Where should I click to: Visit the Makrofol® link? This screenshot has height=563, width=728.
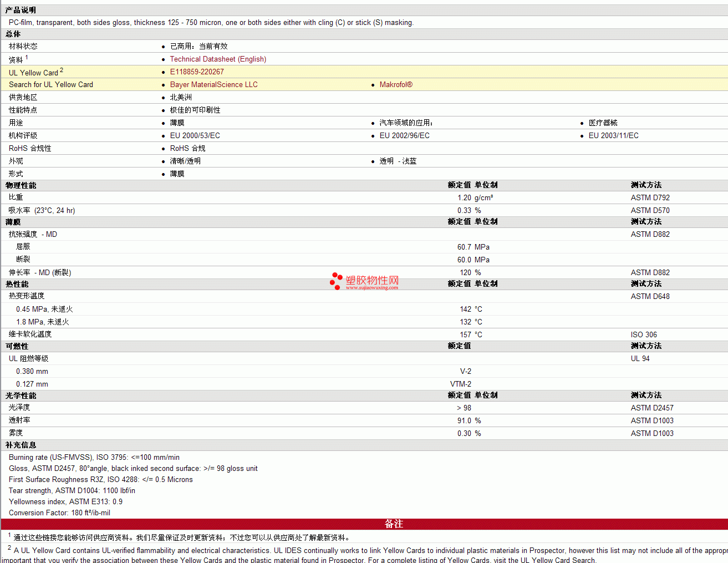pos(396,85)
